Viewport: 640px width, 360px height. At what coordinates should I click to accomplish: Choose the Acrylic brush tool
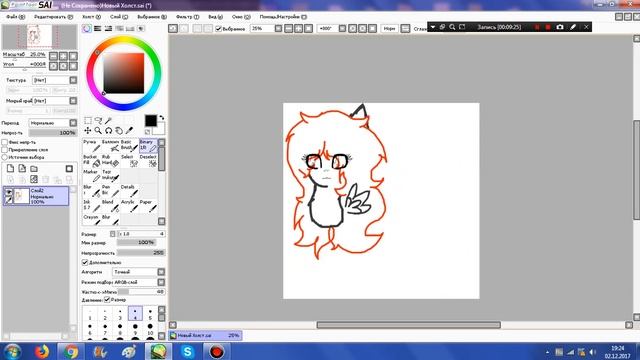click(129, 206)
